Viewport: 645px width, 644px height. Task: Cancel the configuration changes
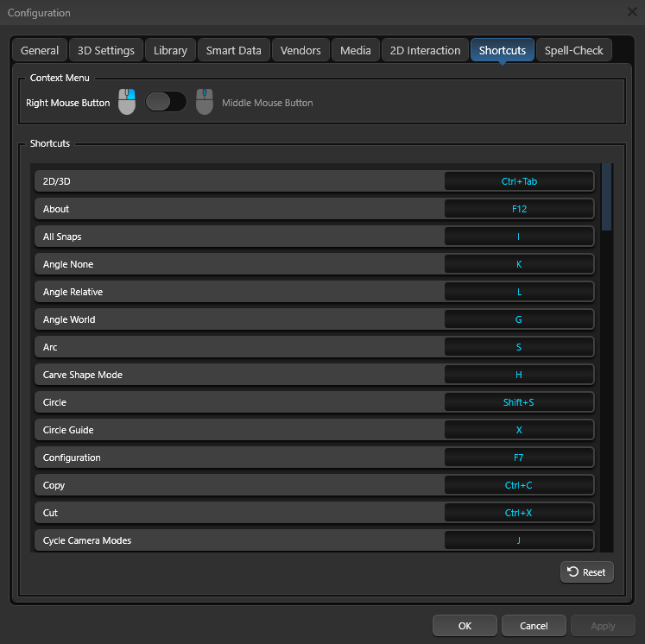click(x=534, y=626)
